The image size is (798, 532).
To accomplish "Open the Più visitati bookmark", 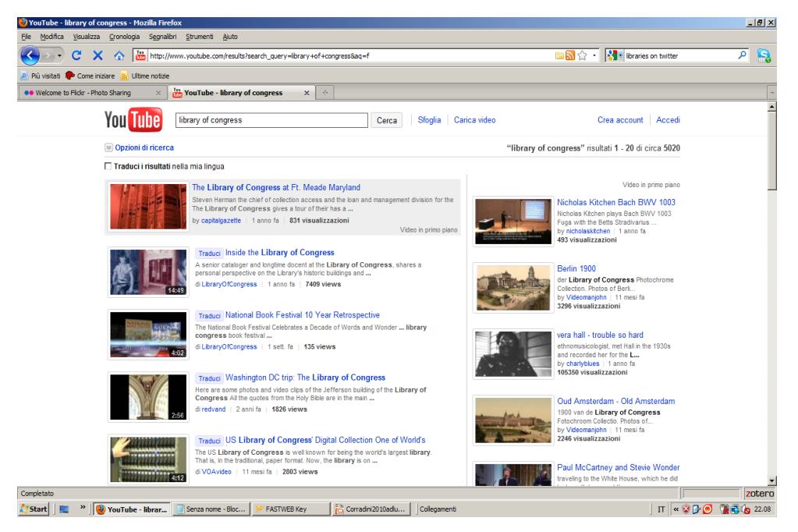I will coord(41,76).
